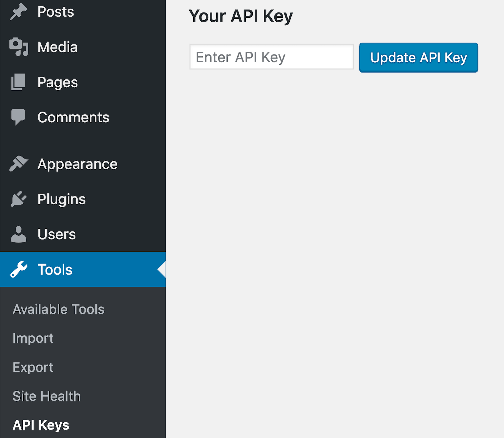The height and width of the screenshot is (438, 504).
Task: Click the Media camera-and-music icon
Action: [18, 47]
